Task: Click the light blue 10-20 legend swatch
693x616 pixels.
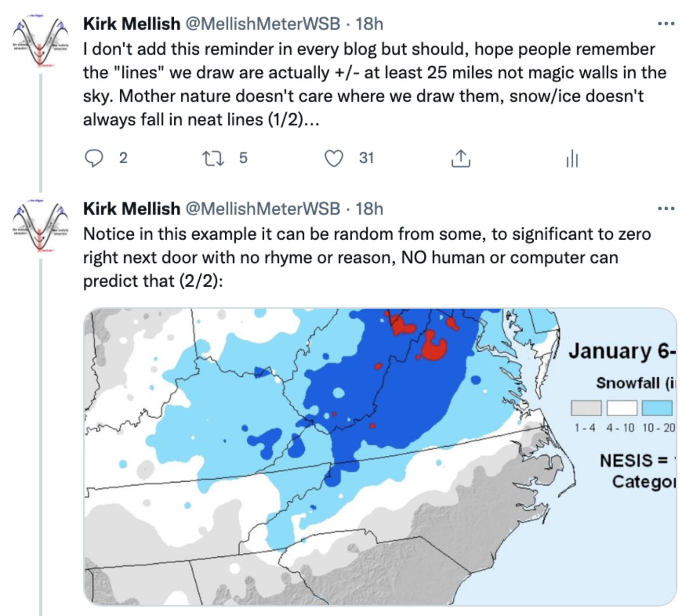Action: (x=657, y=408)
